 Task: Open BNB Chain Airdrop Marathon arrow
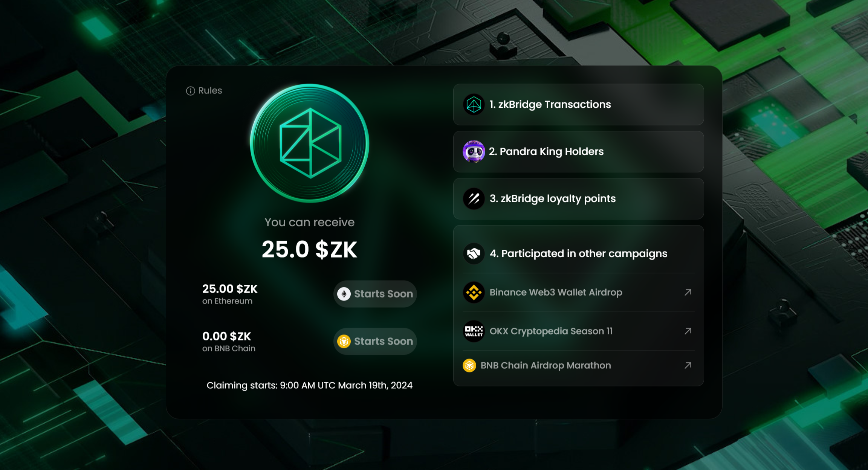[x=688, y=365]
